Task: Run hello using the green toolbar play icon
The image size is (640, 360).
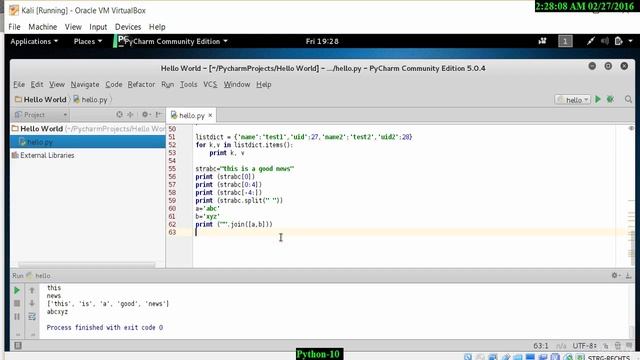Action: (598, 99)
